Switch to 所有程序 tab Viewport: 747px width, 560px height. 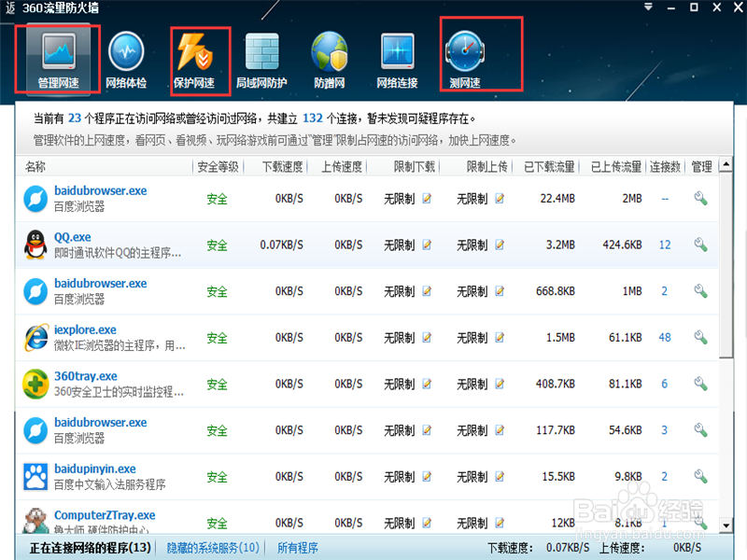[x=298, y=548]
